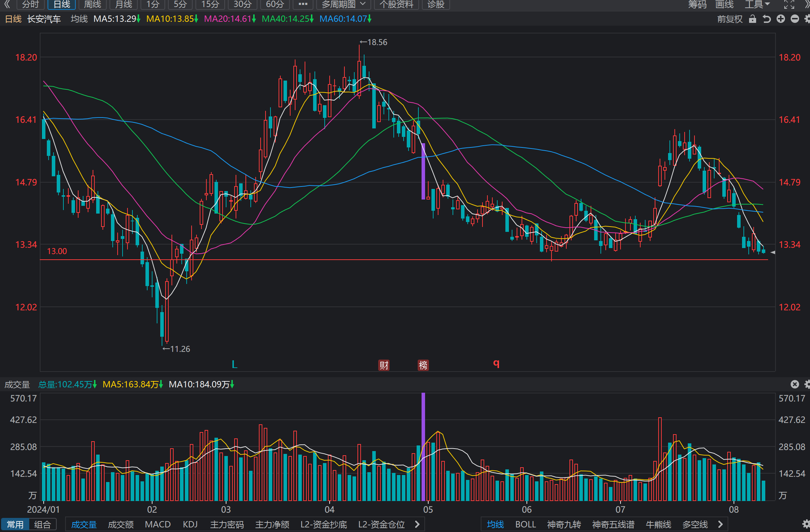
Task: Click volume MA10:184.09万 label
Action: point(201,384)
